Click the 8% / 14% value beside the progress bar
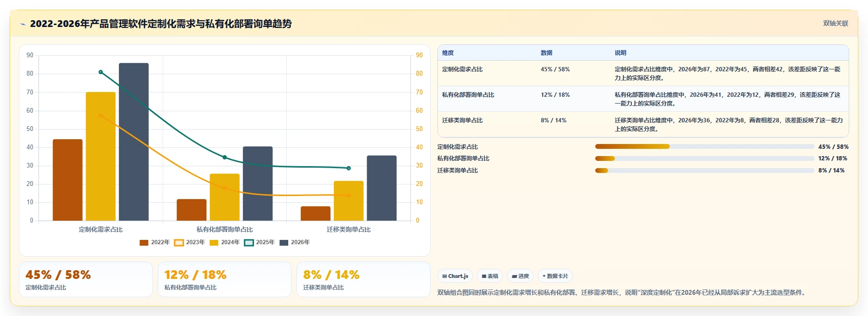Screen dimensions: 868x316 (831, 171)
